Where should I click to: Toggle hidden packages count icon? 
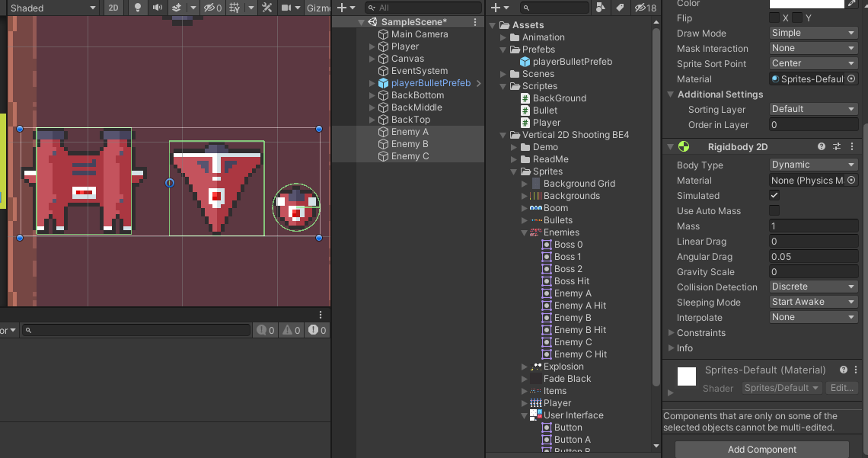click(x=646, y=8)
